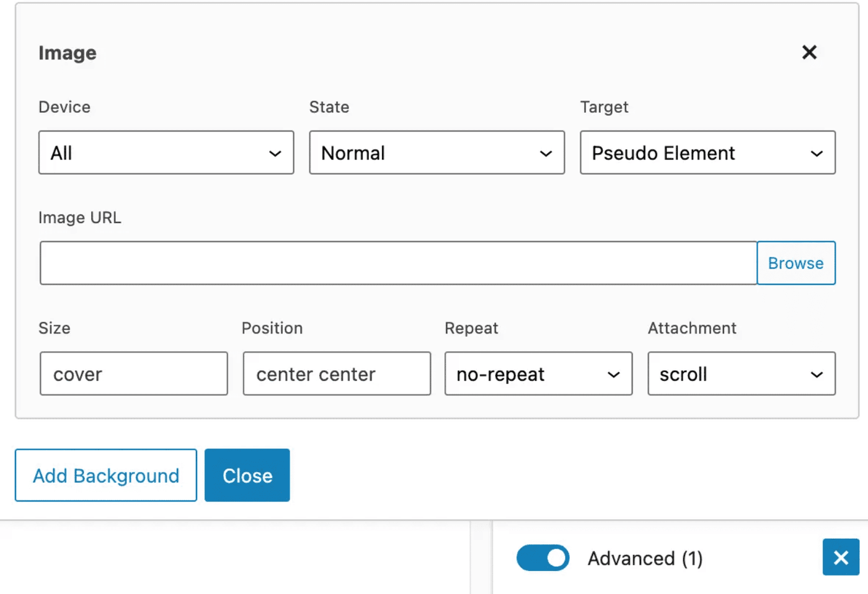Click the Target label text
Screen dimensions: 868x594
click(x=604, y=107)
